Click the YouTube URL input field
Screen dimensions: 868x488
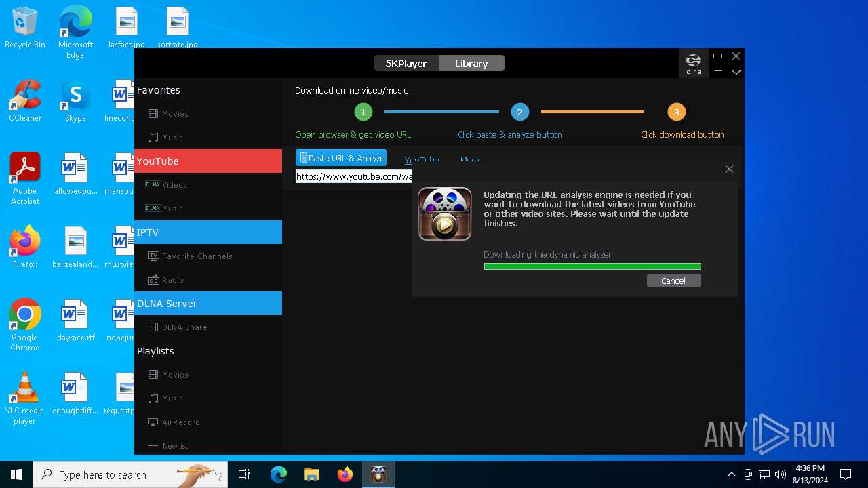(354, 176)
